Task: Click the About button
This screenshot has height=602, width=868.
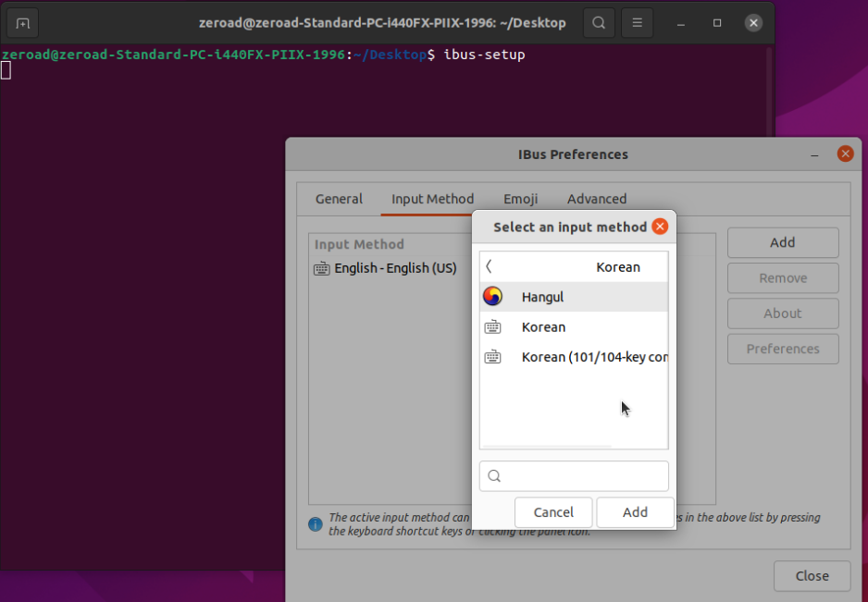Action: [783, 313]
